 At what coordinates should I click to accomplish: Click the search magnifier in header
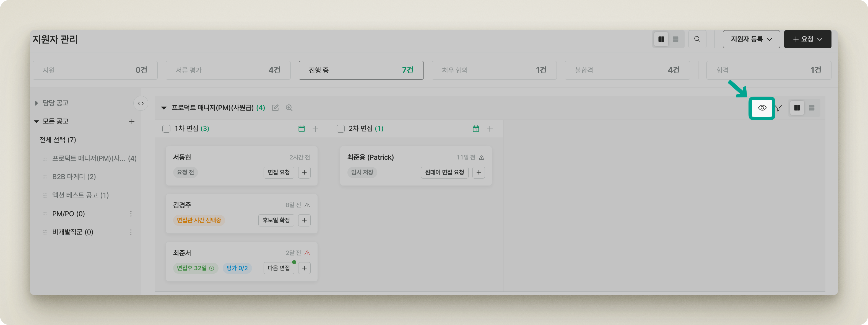tap(697, 39)
